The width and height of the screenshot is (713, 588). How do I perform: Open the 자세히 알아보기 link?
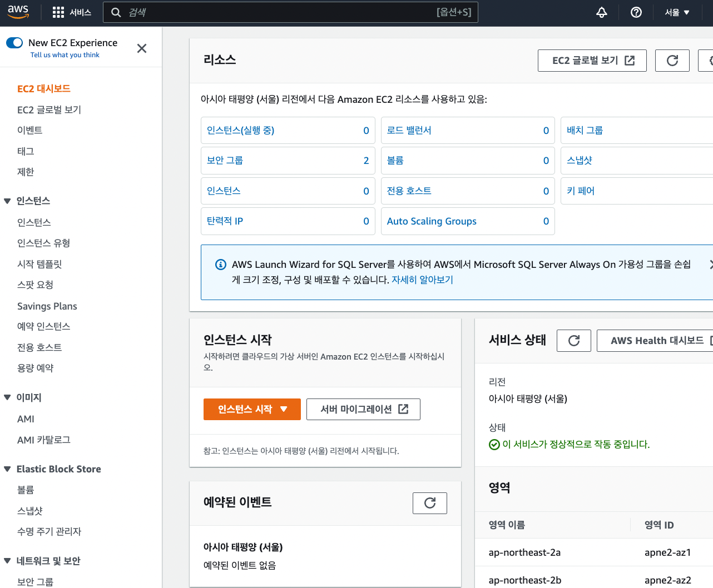tap(422, 280)
